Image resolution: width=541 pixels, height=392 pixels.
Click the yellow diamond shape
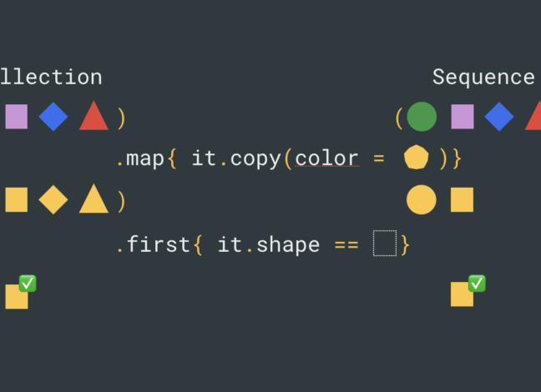(53, 200)
